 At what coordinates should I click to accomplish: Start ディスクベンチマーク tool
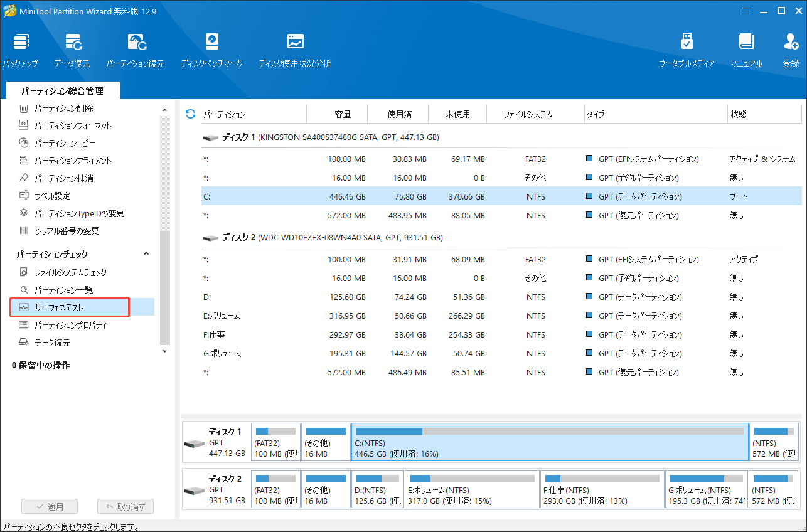click(212, 50)
